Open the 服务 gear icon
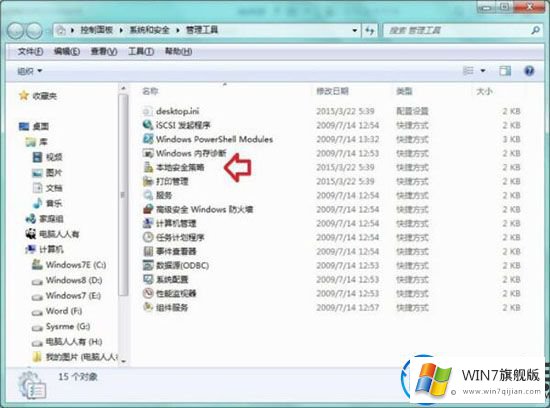 coord(148,195)
